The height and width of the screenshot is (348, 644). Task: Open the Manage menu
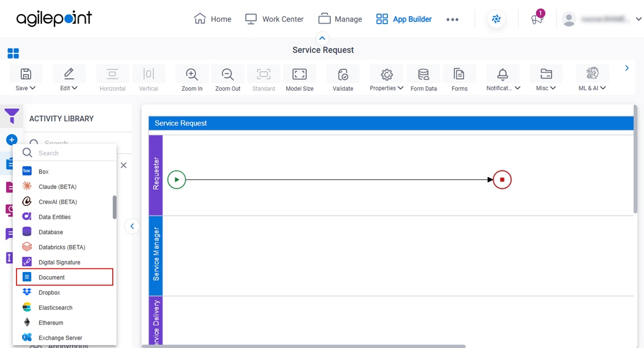coord(340,19)
